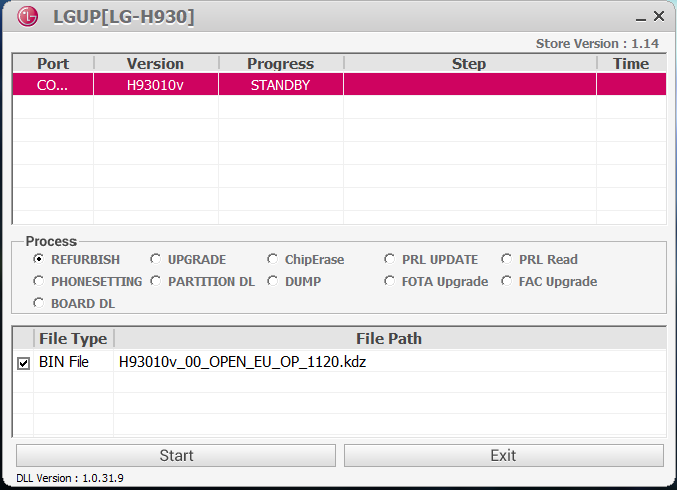The width and height of the screenshot is (677, 490).
Task: Choose PHONESETTING radio button
Action: pos(39,282)
